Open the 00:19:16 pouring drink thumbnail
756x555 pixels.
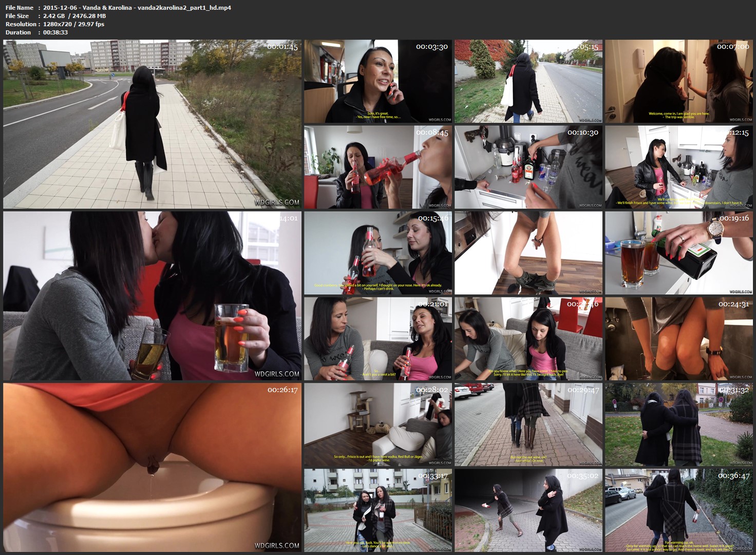click(678, 253)
